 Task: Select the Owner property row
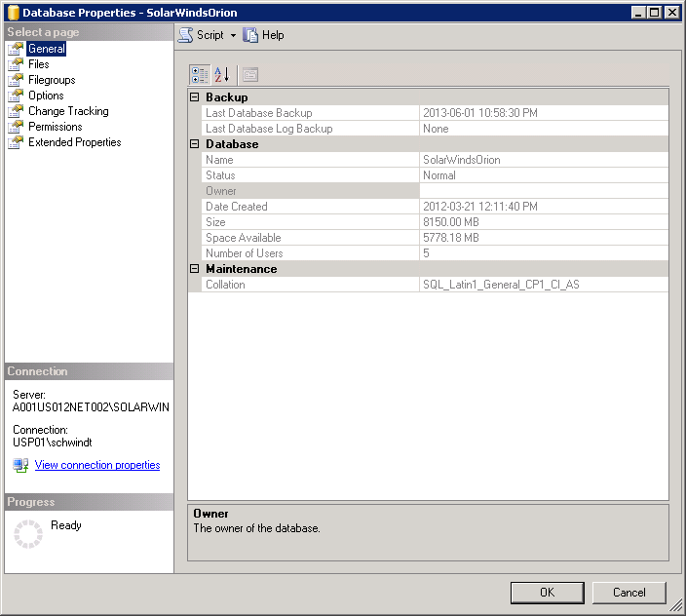[x=435, y=191]
